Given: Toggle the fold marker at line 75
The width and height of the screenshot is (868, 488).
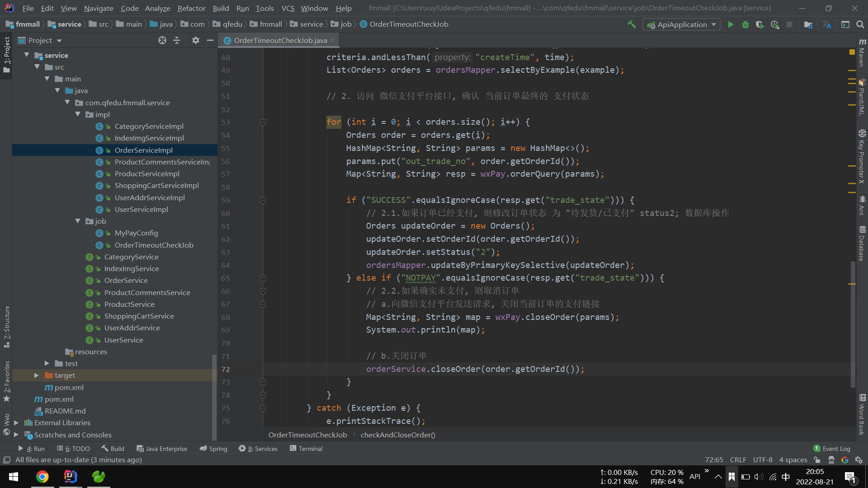Looking at the screenshot, I should coord(263,408).
